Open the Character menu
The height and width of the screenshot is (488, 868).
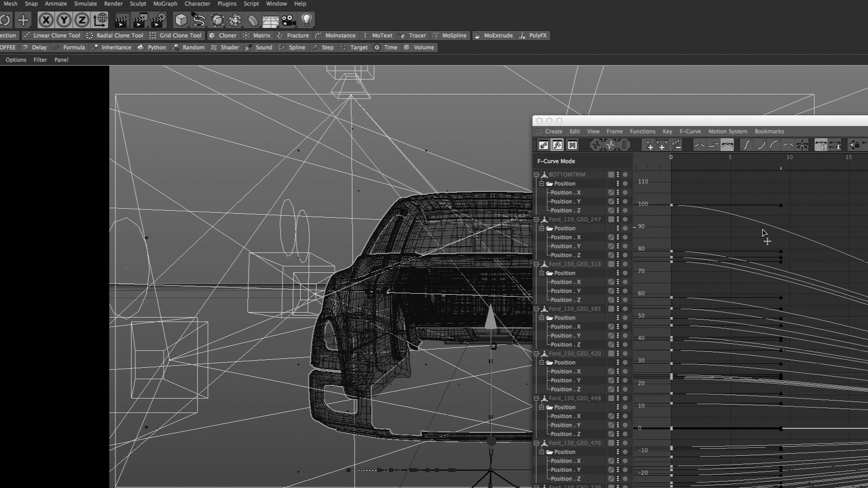[x=197, y=3]
